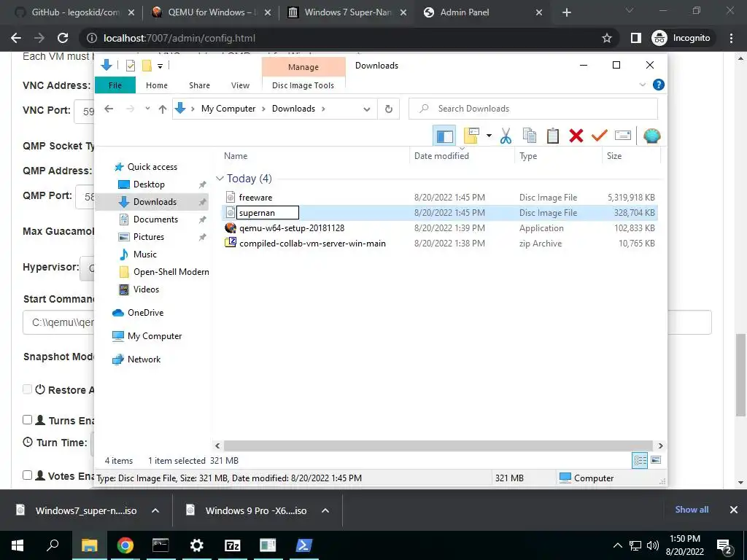Expand the address bar history dropdown

pos(366,109)
